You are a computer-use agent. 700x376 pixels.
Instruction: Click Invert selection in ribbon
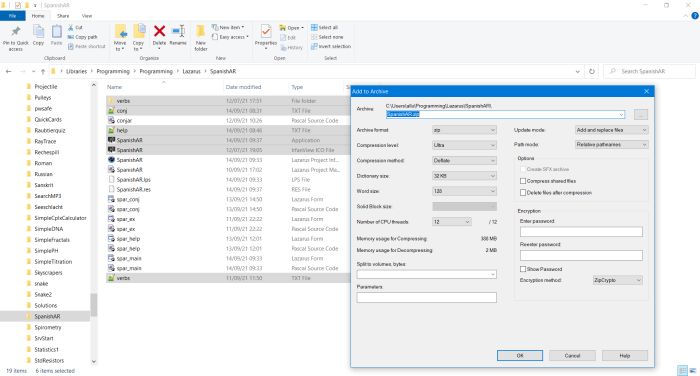[x=331, y=46]
